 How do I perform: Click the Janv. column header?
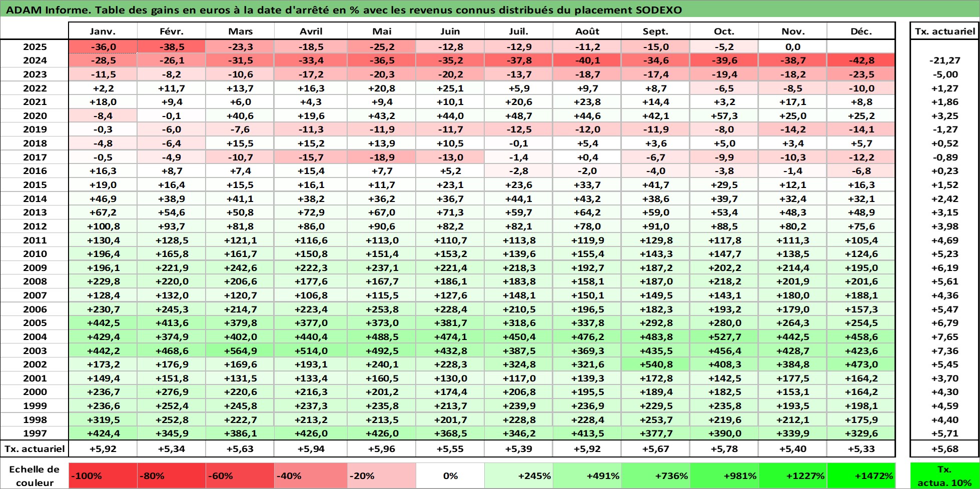(103, 31)
